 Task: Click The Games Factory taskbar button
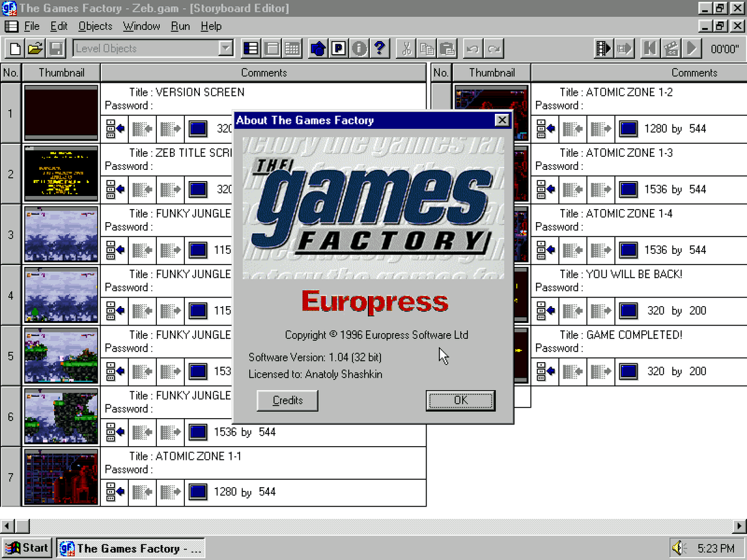coord(131,548)
